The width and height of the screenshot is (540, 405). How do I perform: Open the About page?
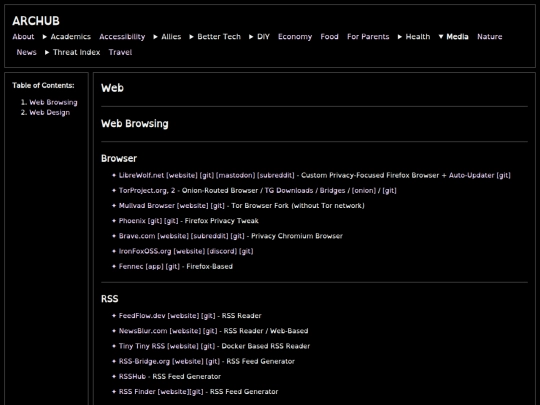click(x=23, y=37)
